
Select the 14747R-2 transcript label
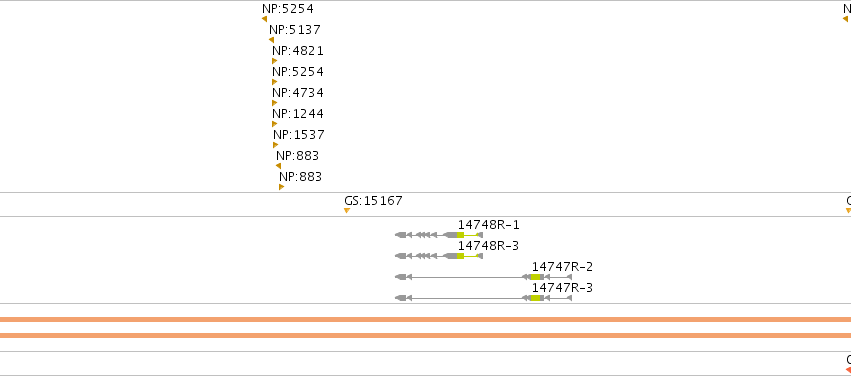click(x=562, y=267)
